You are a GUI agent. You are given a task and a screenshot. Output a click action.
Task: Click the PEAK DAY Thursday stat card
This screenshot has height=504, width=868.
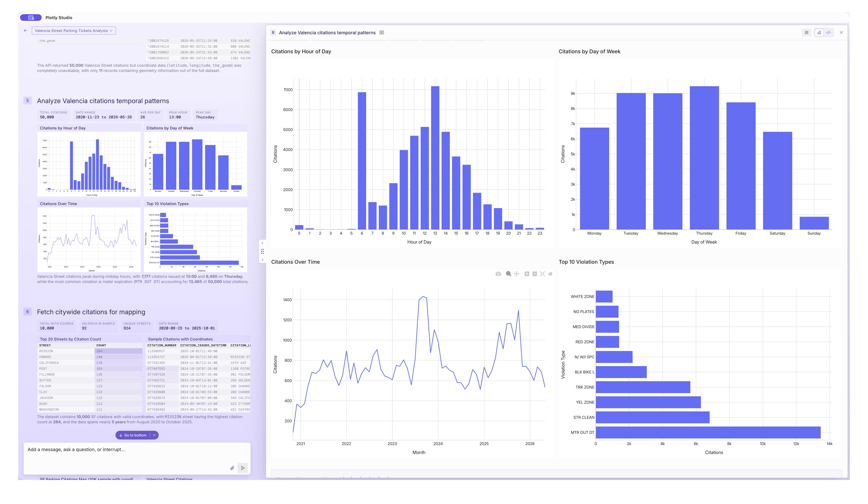(x=205, y=115)
